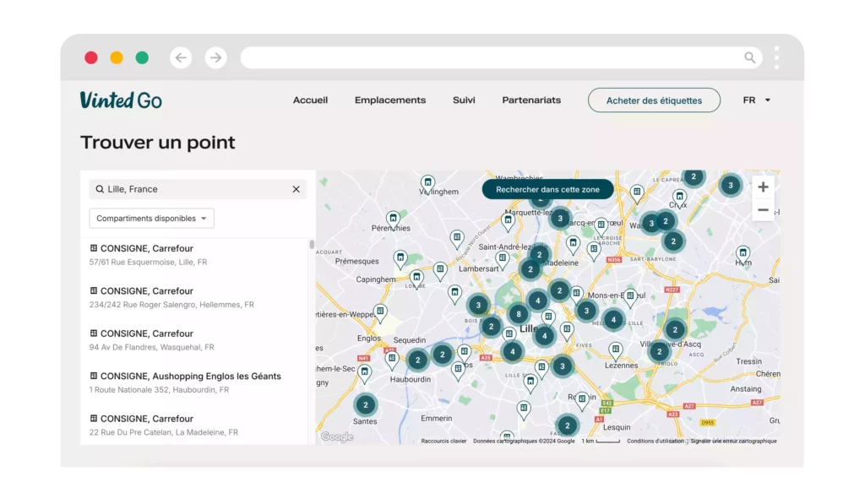Click Acheter des étiquettes button
This screenshot has height=504, width=865.
tap(654, 100)
